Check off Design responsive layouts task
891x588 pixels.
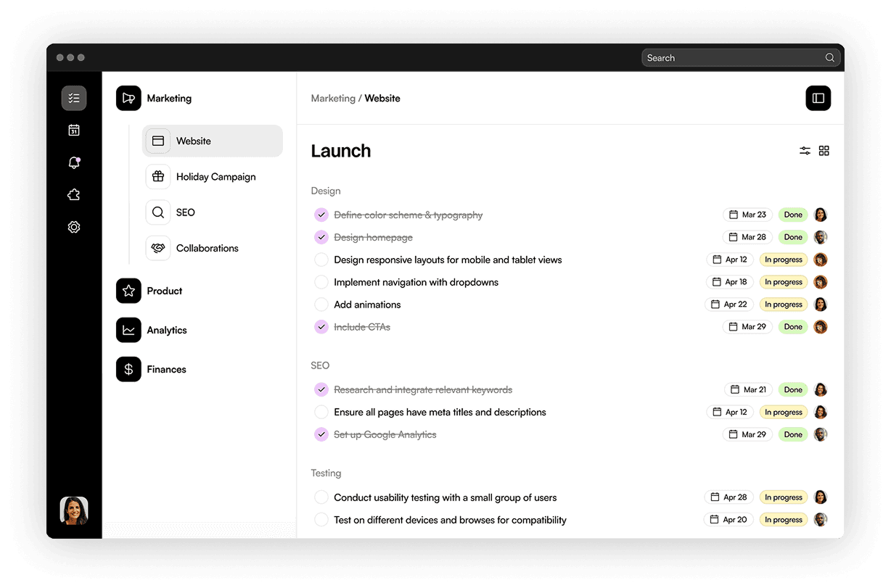(321, 260)
